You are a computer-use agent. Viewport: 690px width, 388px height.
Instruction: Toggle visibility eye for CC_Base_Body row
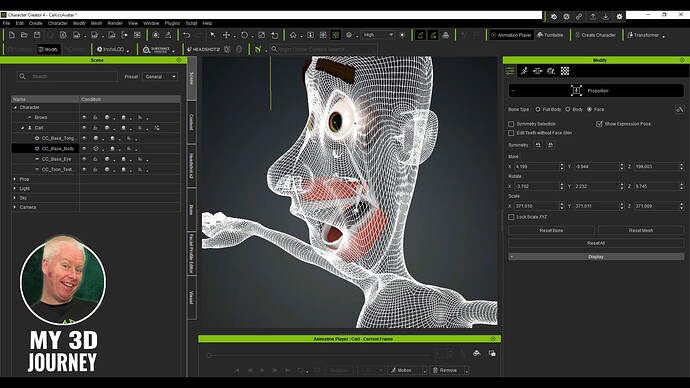pyautogui.click(x=84, y=149)
